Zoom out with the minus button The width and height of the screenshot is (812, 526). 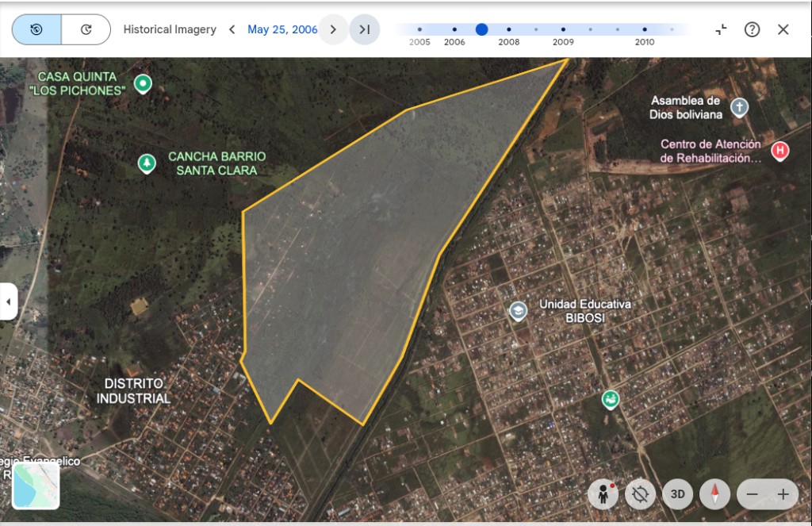coord(753,494)
